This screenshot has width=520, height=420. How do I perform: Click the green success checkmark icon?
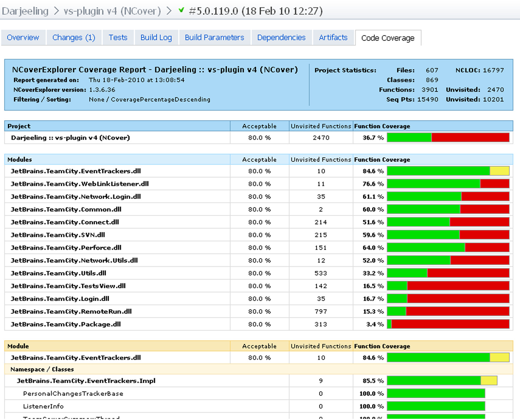(181, 10)
